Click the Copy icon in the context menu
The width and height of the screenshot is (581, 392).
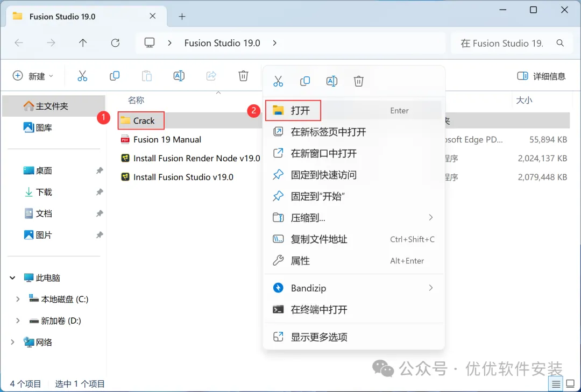click(x=305, y=81)
